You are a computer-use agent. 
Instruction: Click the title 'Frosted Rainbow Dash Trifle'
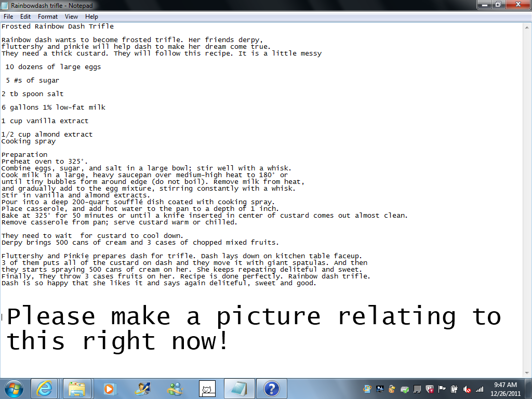[x=58, y=26]
